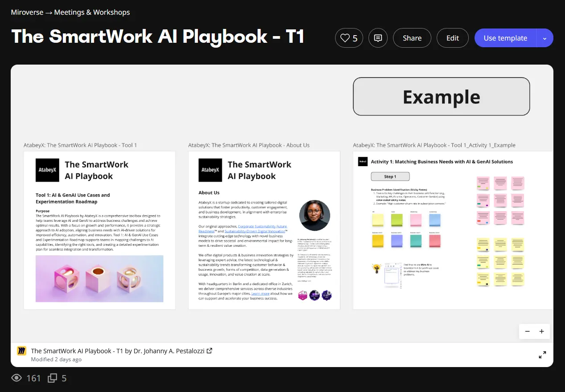This screenshot has height=392, width=565.
Task: Click the Step 1 button
Action: pyautogui.click(x=390, y=176)
